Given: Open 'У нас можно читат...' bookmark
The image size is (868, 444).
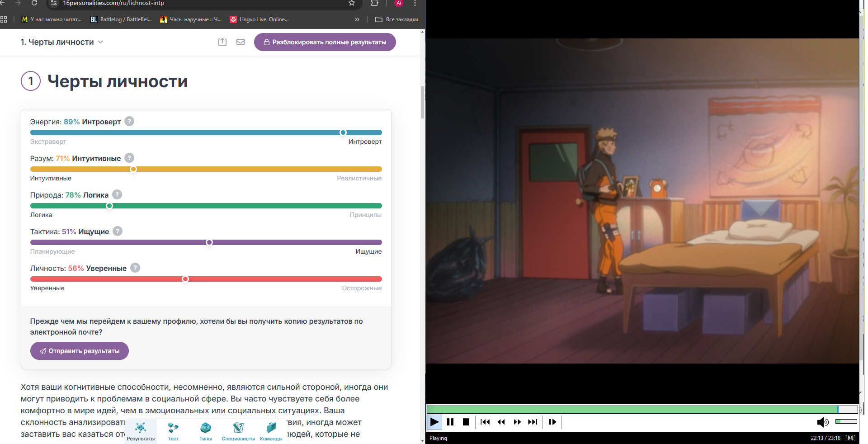Looking at the screenshot, I should 52,19.
